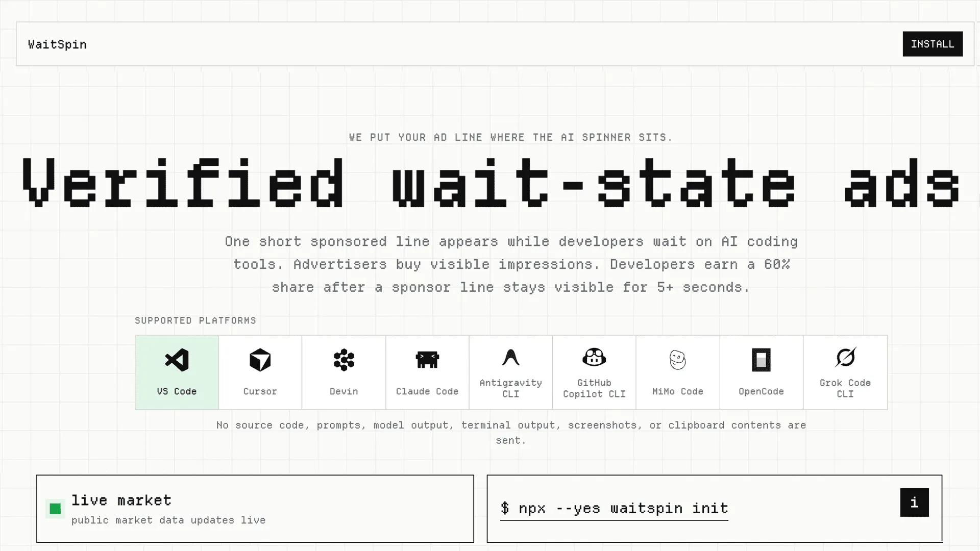Select the VS Code platform icon

click(x=177, y=360)
